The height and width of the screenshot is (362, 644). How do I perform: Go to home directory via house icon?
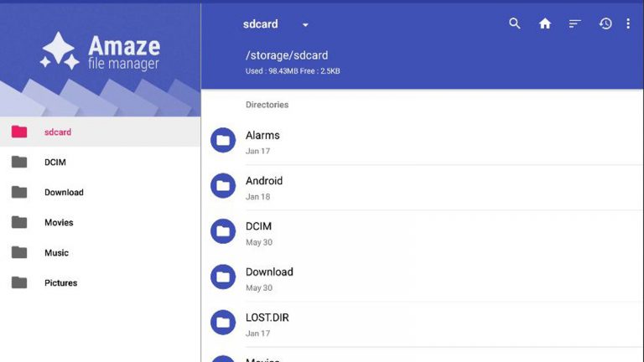545,23
